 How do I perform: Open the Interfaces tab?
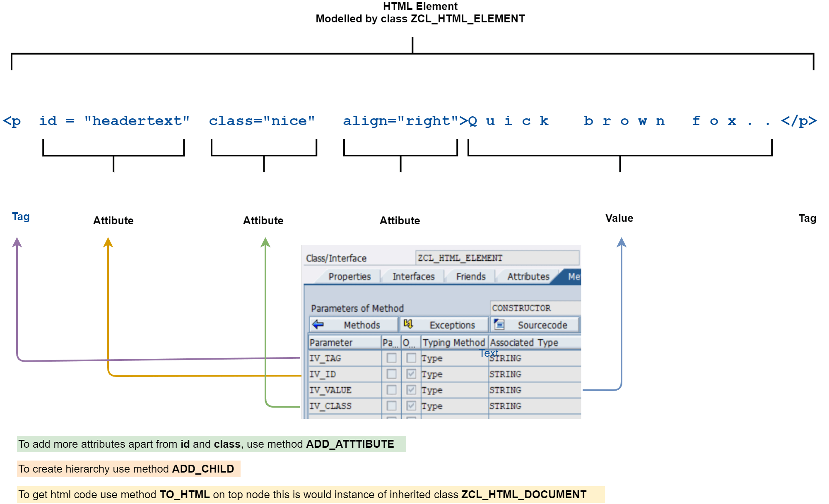point(413,276)
